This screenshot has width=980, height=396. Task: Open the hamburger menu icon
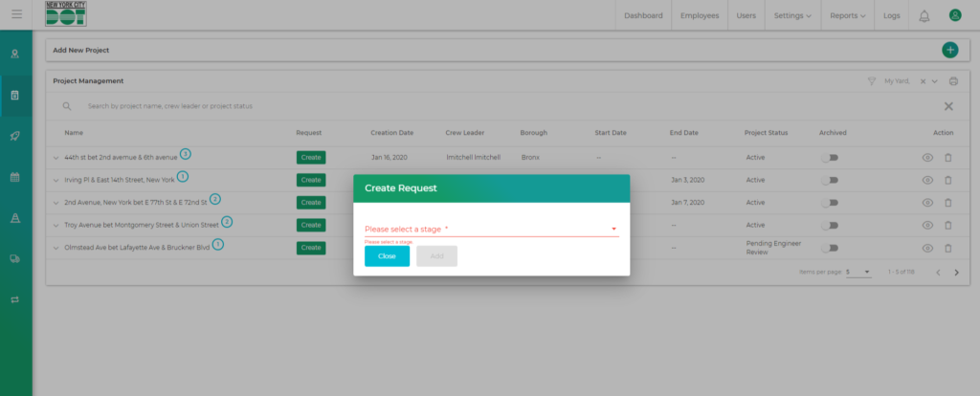tap(16, 15)
